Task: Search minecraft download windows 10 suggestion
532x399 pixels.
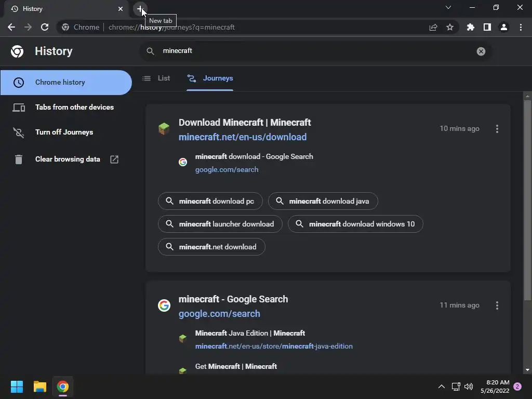Action: point(355,224)
